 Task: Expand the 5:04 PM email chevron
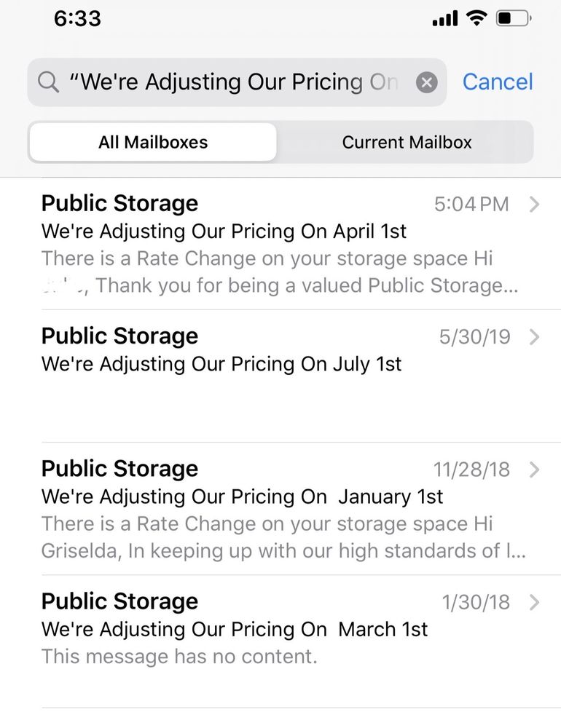click(534, 205)
